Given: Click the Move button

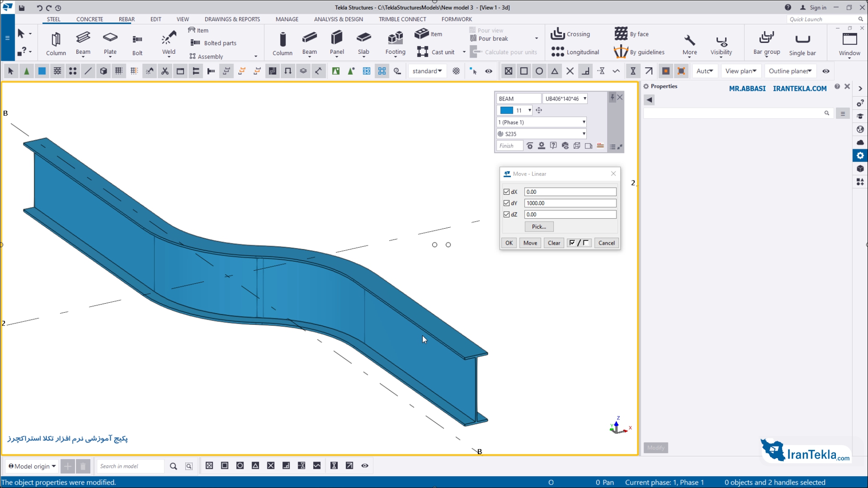Looking at the screenshot, I should 530,243.
